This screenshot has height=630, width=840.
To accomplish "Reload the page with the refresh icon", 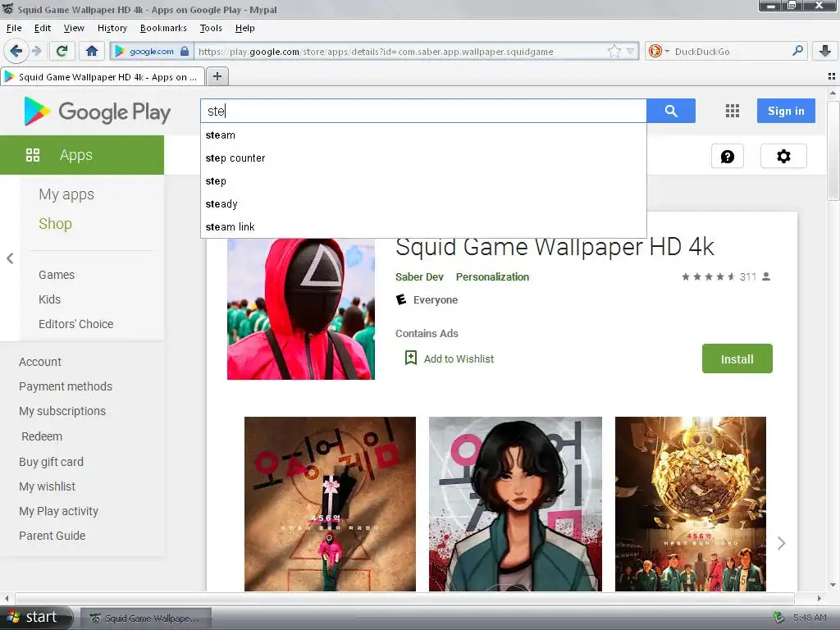I will (x=62, y=51).
